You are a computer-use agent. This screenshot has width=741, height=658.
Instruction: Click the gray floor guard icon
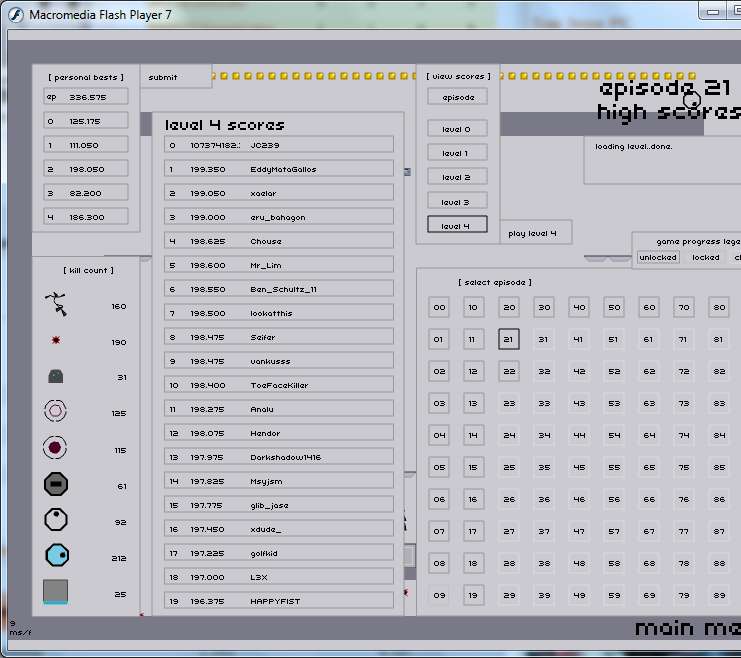pyautogui.click(x=56, y=377)
